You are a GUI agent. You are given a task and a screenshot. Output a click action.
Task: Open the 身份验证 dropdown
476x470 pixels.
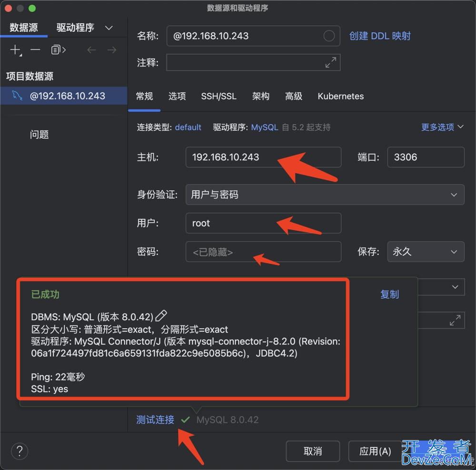coord(325,195)
